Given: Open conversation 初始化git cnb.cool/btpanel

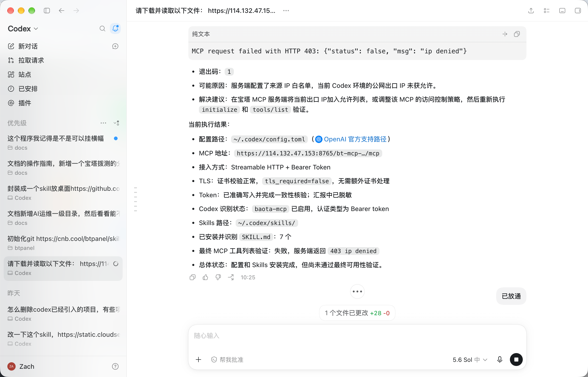Looking at the screenshot, I should click(x=63, y=243).
